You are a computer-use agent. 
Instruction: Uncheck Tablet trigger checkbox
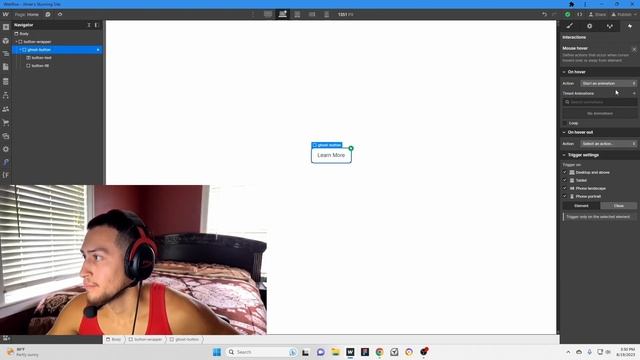pyautogui.click(x=565, y=180)
